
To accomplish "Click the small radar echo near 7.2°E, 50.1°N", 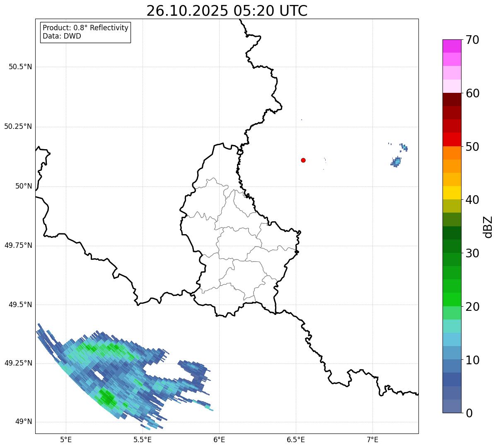I will coord(396,162).
